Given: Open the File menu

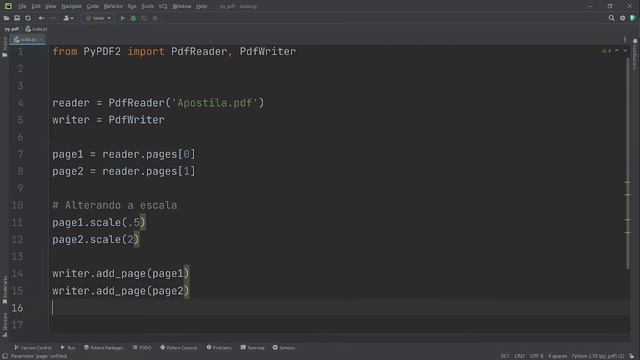Looking at the screenshot, I should click(22, 6).
